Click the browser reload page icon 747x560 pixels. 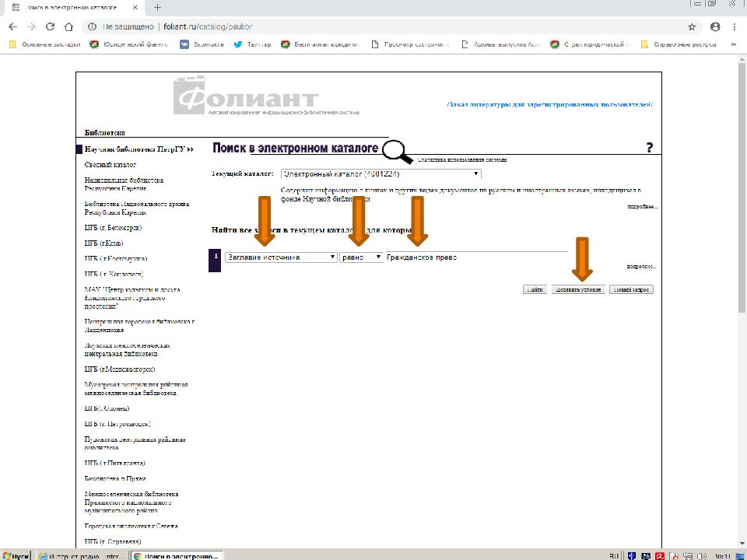[50, 26]
